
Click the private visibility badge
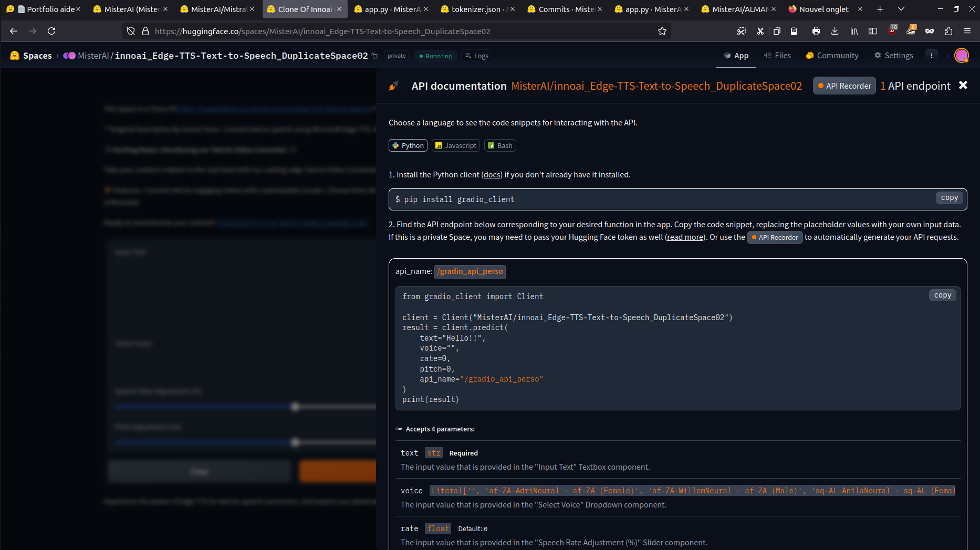pos(397,56)
